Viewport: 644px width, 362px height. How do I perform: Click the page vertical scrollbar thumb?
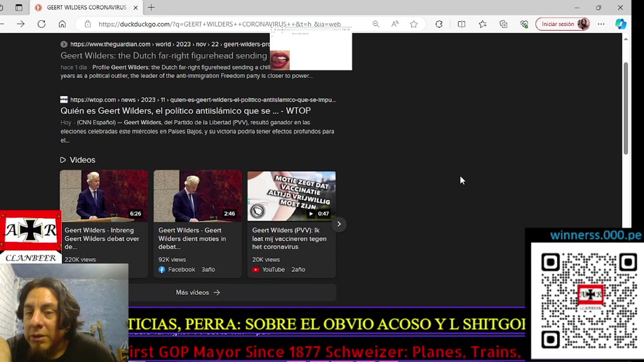[x=626, y=108]
